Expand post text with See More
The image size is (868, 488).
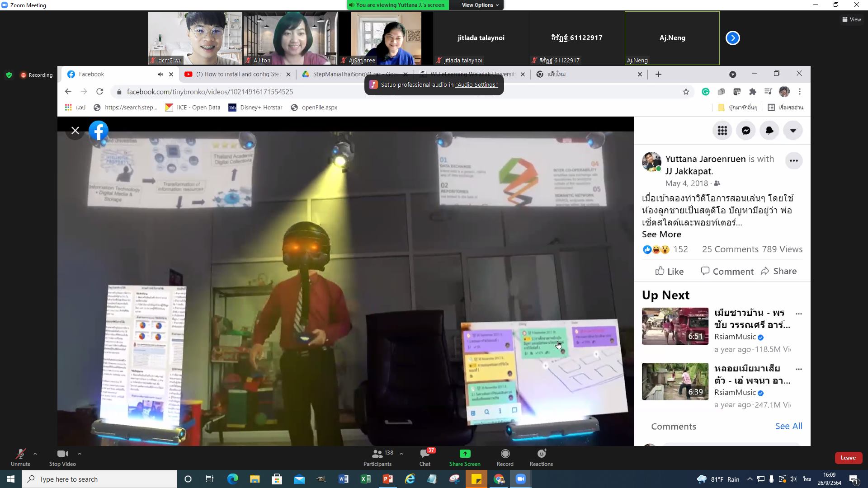(x=661, y=235)
